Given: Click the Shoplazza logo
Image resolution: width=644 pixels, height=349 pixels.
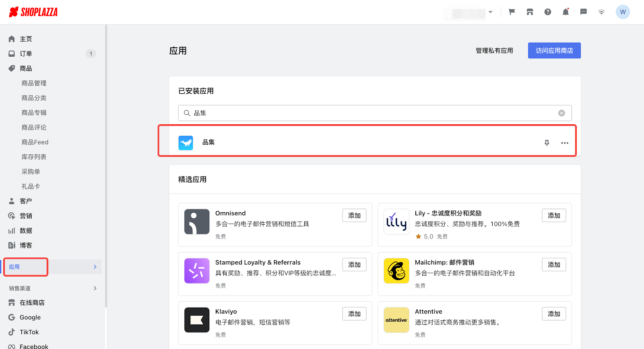Looking at the screenshot, I should (x=33, y=12).
